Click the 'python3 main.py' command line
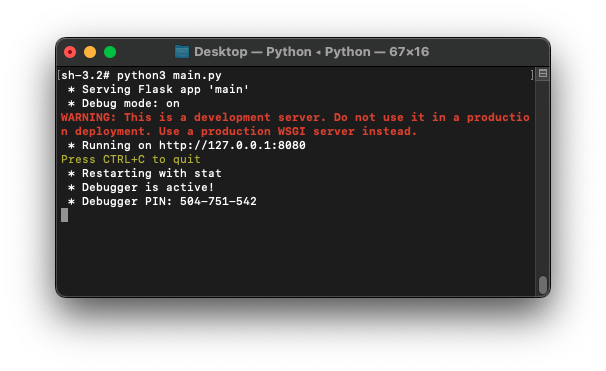This screenshot has height=371, width=606. tap(169, 75)
